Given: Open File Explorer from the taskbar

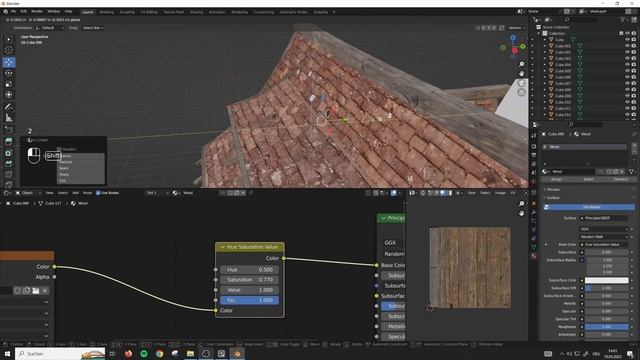Looking at the screenshot, I should click(x=190, y=353).
